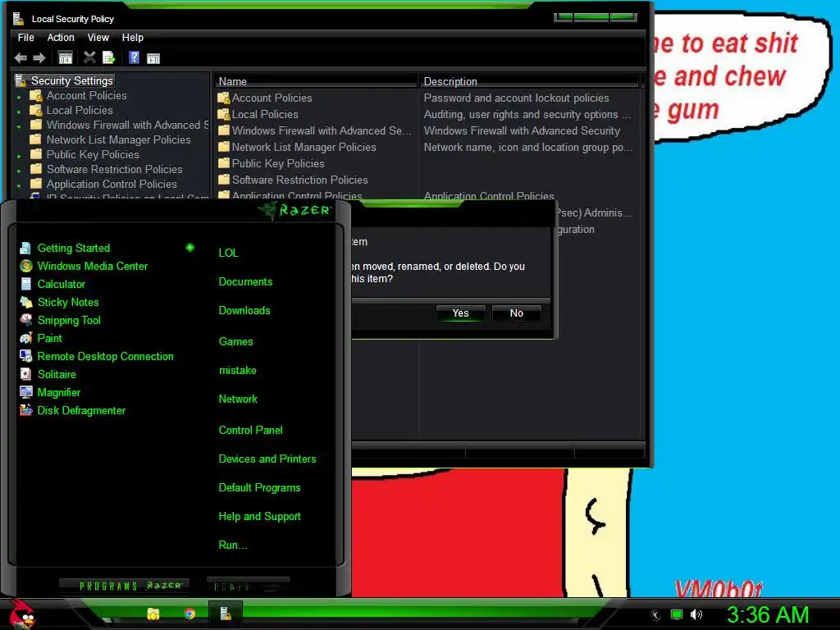Toggle the Show/Hide Action Pane toolbar icon
Viewport: 840px width, 630px height.
(153, 58)
